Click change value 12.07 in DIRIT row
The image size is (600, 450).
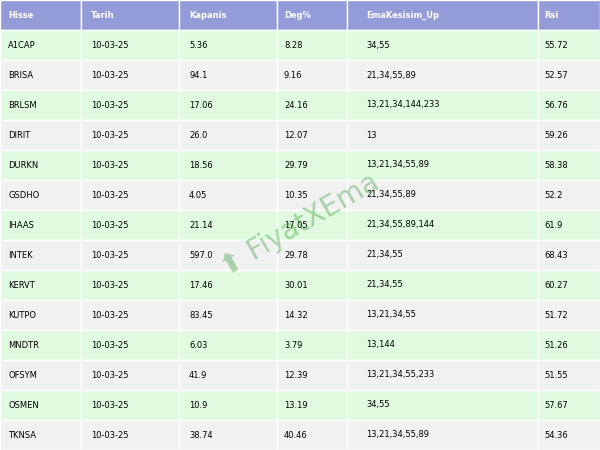[296, 135]
